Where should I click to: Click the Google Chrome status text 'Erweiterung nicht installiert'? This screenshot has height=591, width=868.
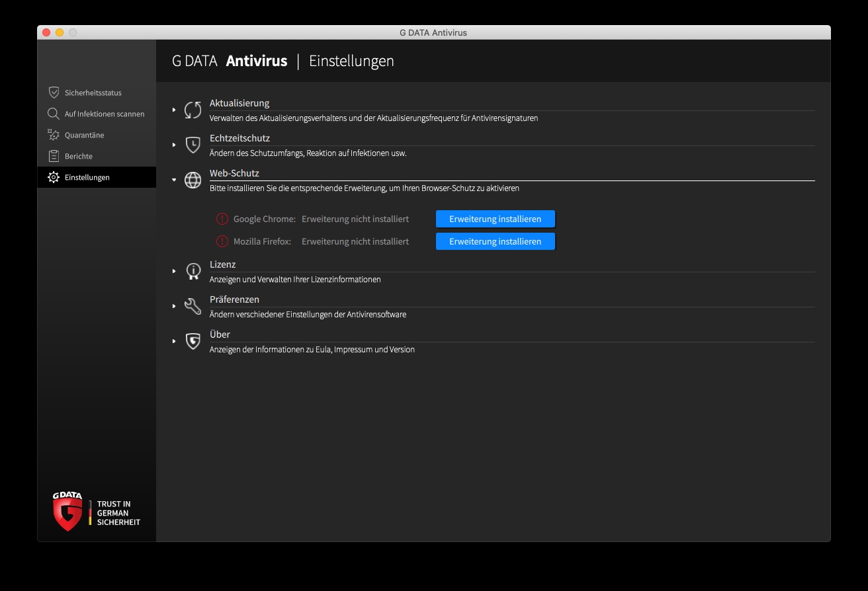pyautogui.click(x=355, y=219)
